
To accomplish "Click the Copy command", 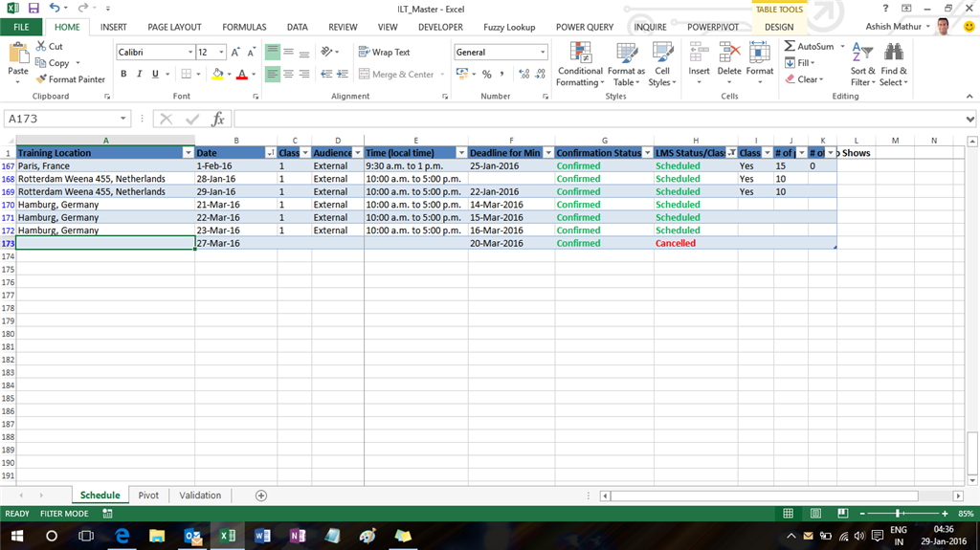I will 52,63.
